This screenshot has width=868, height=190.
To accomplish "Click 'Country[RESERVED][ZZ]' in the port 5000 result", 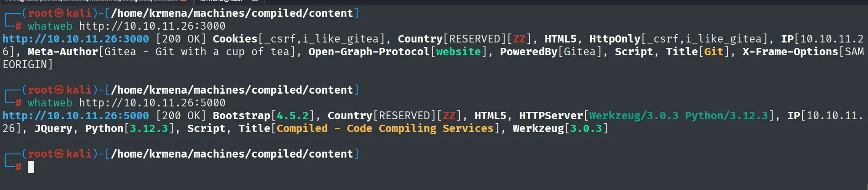I will coord(394,116).
